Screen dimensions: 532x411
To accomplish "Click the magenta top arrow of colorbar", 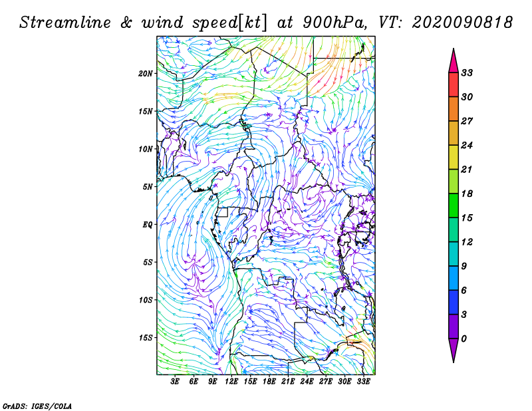I will click(x=454, y=63).
